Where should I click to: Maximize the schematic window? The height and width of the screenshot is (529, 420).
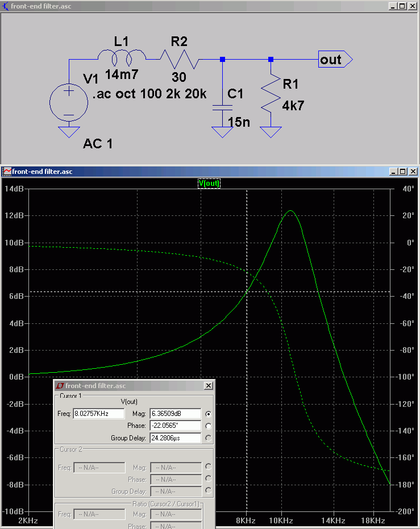pos(402,6)
